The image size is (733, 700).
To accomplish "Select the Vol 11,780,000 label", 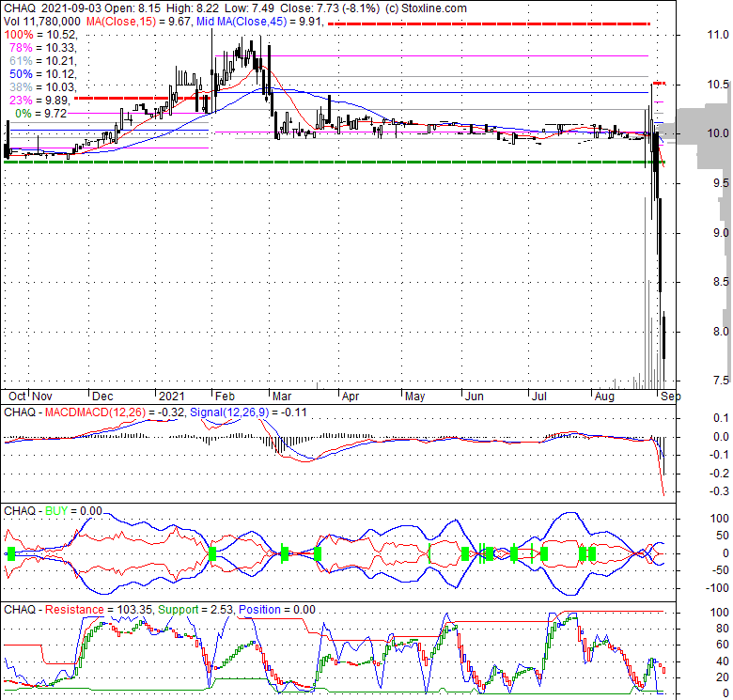I will point(43,22).
